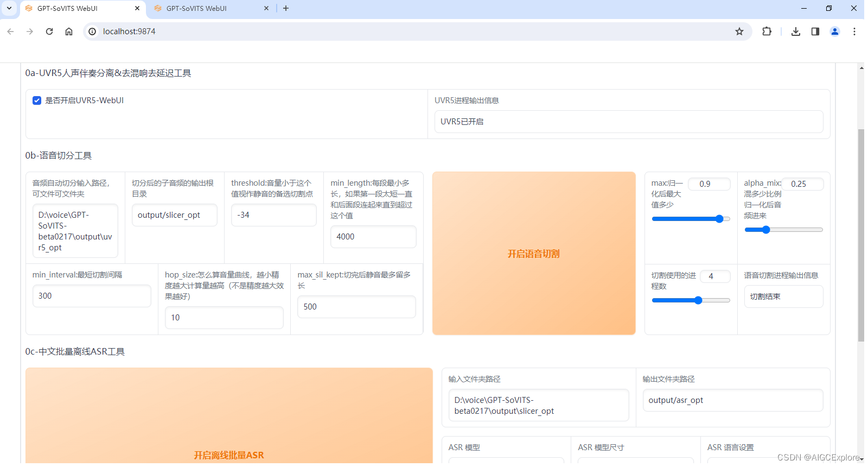Open the ASR 模型尺寸 dropdown

[635, 460]
